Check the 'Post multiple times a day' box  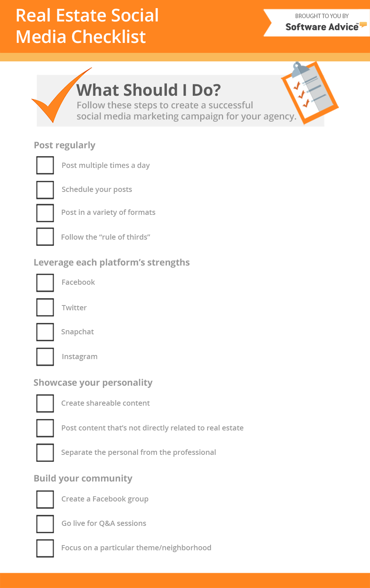point(45,165)
